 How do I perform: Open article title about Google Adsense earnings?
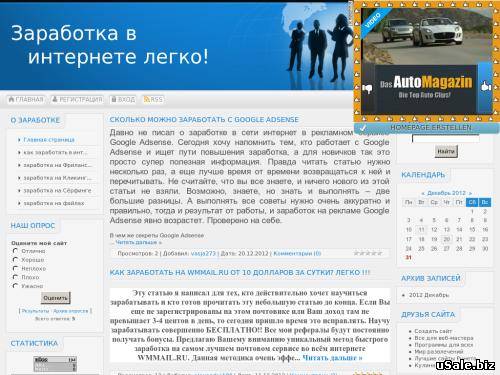click(x=204, y=119)
